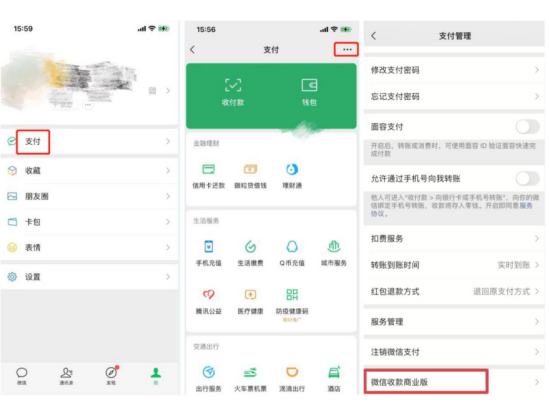Open the 设置 menu entry
The height and width of the screenshot is (405, 549).
click(x=89, y=277)
